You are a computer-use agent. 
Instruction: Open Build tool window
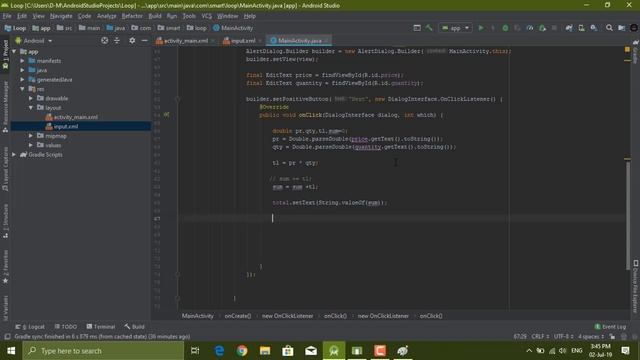(x=135, y=327)
